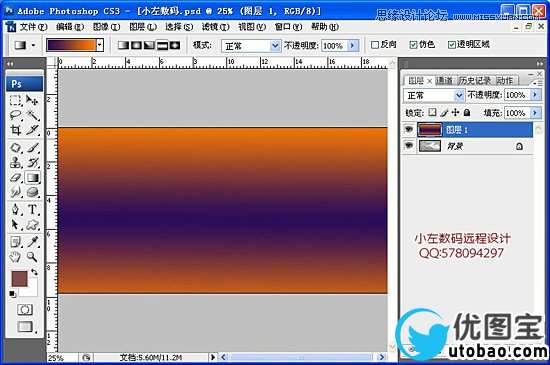Select the Gradient tool in toolbox
550x365 pixels.
32,177
